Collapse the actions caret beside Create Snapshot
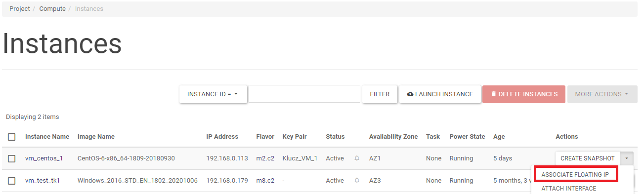Screen dimensions: 644x194 627,158
